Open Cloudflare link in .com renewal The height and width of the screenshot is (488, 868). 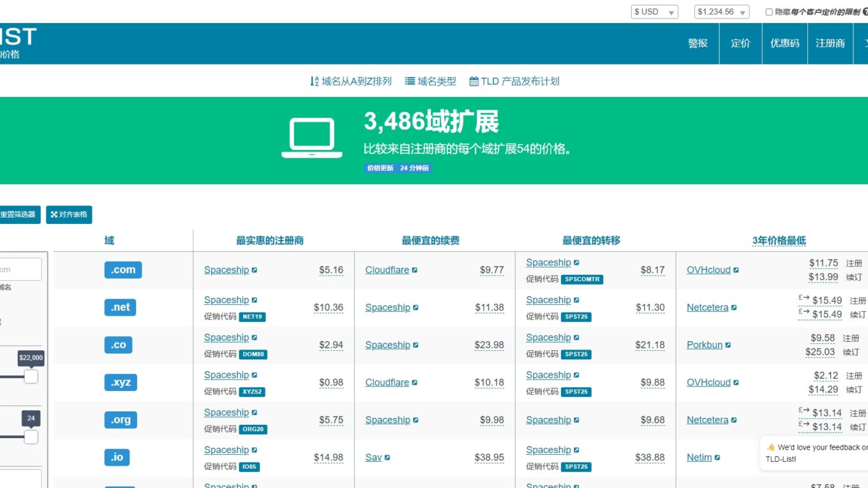click(x=387, y=270)
